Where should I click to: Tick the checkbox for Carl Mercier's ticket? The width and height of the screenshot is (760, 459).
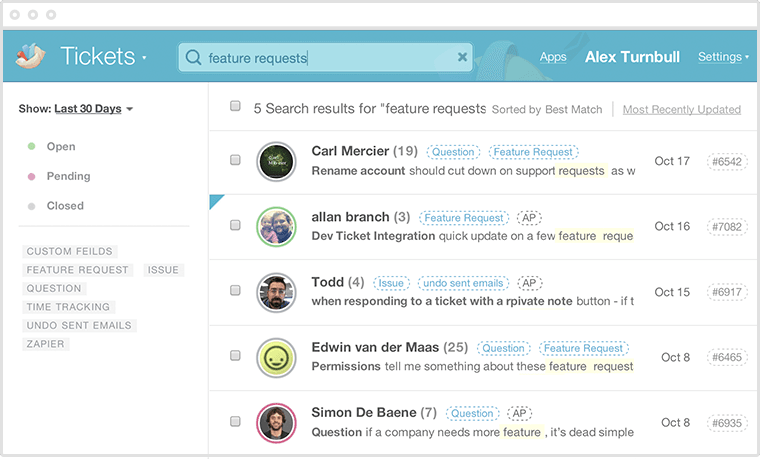[235, 160]
